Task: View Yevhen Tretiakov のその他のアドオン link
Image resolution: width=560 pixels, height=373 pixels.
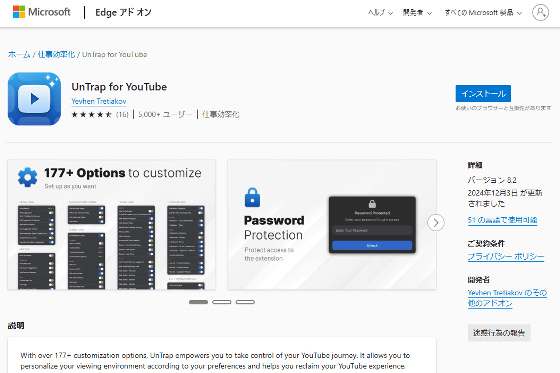Action: point(507,298)
